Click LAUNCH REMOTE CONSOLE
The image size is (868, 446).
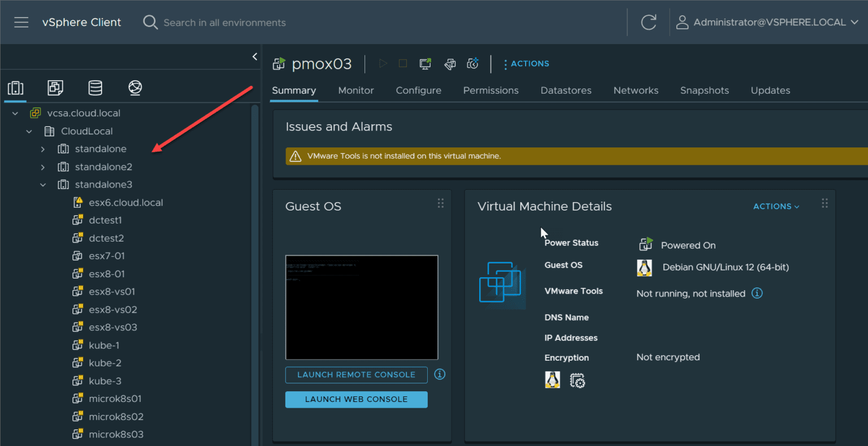pos(356,374)
